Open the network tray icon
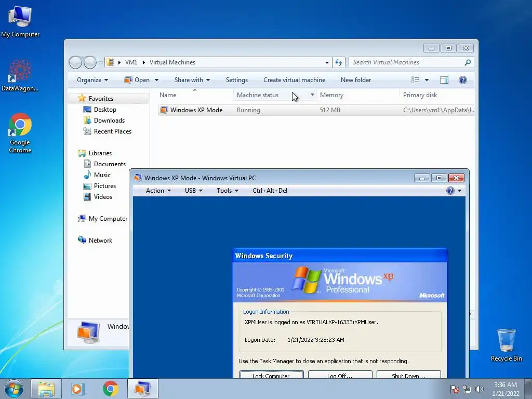The image size is (532, 399). pos(467,389)
